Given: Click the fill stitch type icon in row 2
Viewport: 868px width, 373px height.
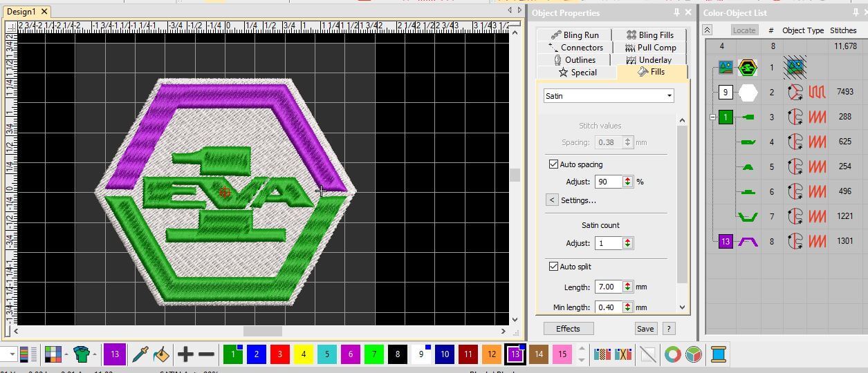Looking at the screenshot, I should (818, 92).
